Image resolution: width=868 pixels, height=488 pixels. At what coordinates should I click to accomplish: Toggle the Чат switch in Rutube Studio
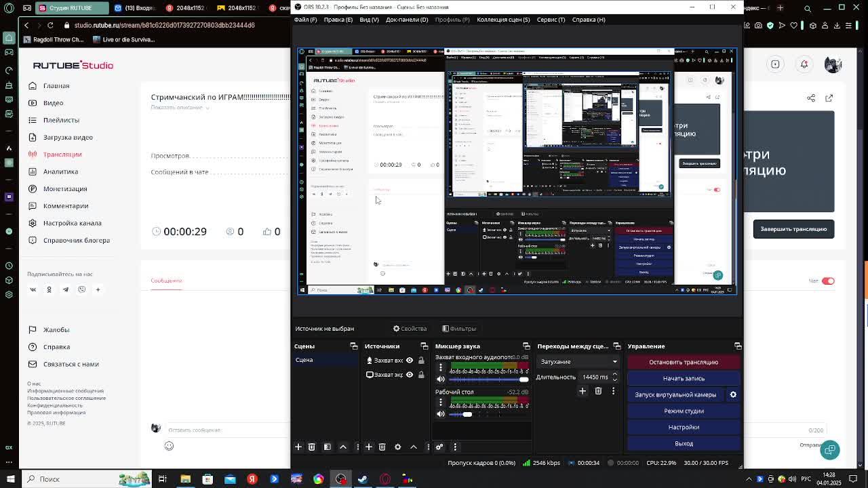(828, 281)
